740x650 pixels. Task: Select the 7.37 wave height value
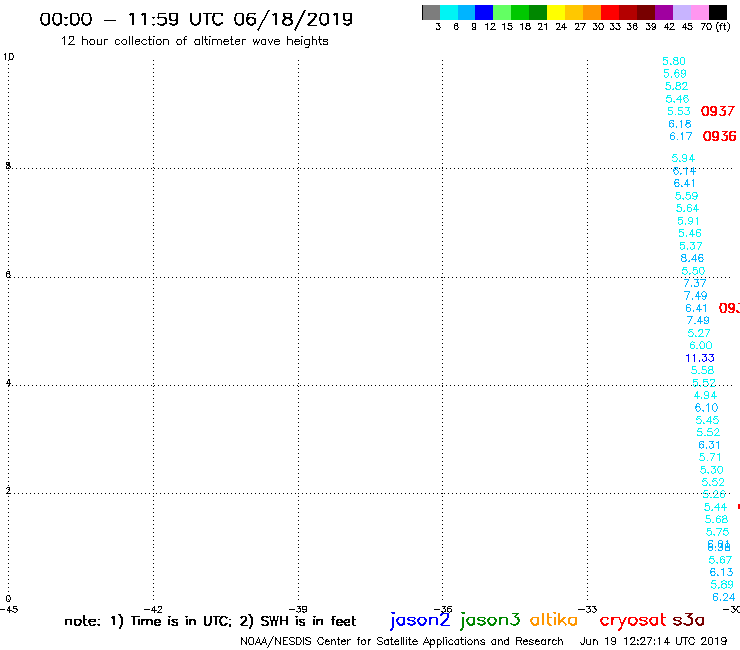tap(695, 283)
